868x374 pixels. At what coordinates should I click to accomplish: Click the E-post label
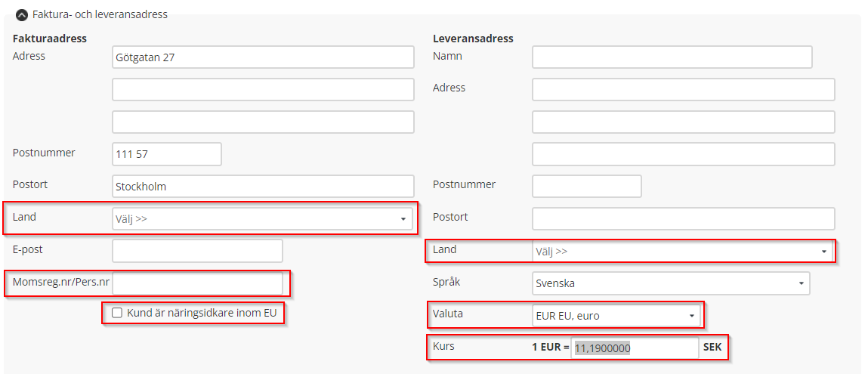click(28, 249)
